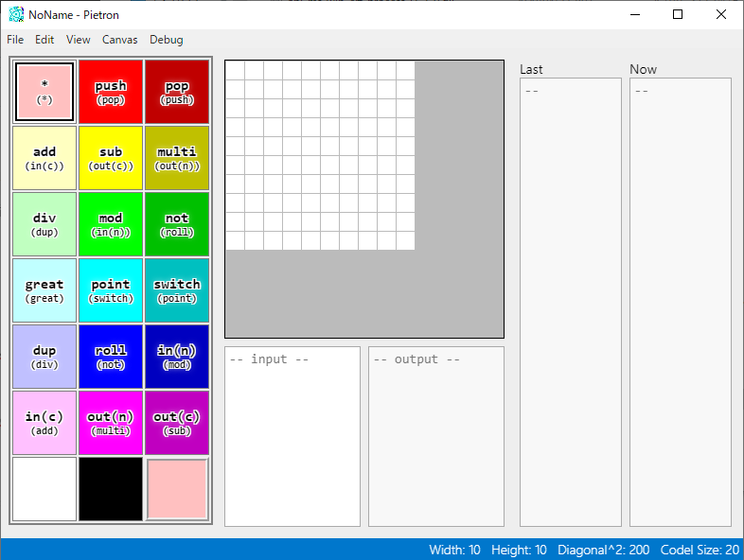This screenshot has height=560, width=744.
Task: Click the Now stack panel
Action: (681, 302)
